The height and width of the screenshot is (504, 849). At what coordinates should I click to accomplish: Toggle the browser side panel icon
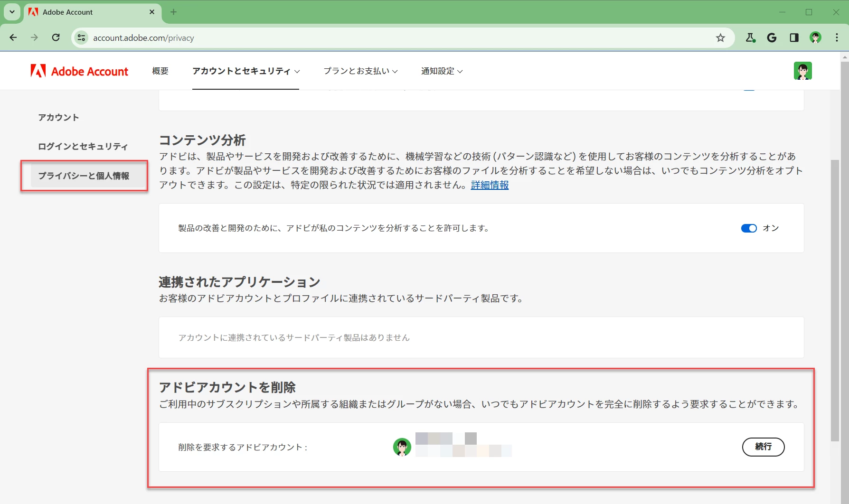pos(794,37)
